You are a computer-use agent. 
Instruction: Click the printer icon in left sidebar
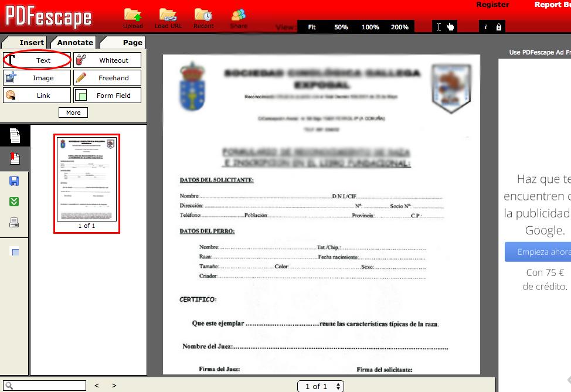15,222
